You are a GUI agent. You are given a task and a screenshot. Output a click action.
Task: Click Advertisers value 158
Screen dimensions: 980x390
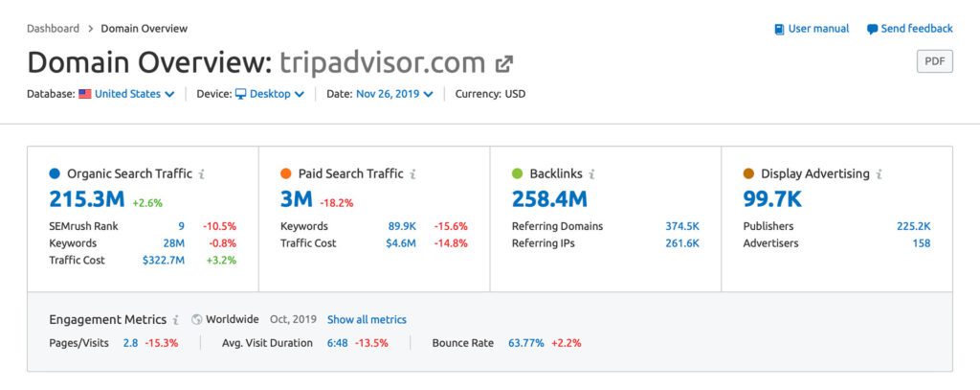click(x=922, y=242)
